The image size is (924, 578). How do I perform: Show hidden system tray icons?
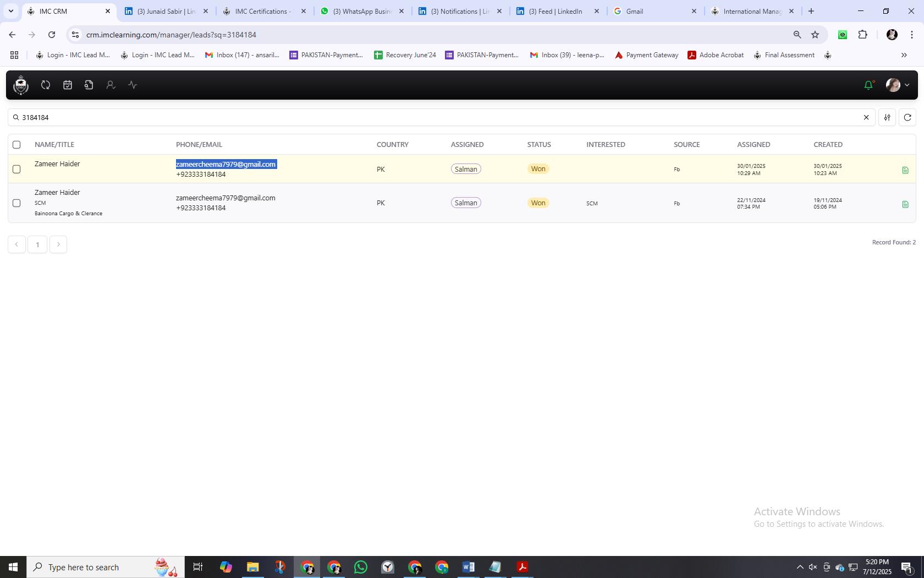point(800,567)
